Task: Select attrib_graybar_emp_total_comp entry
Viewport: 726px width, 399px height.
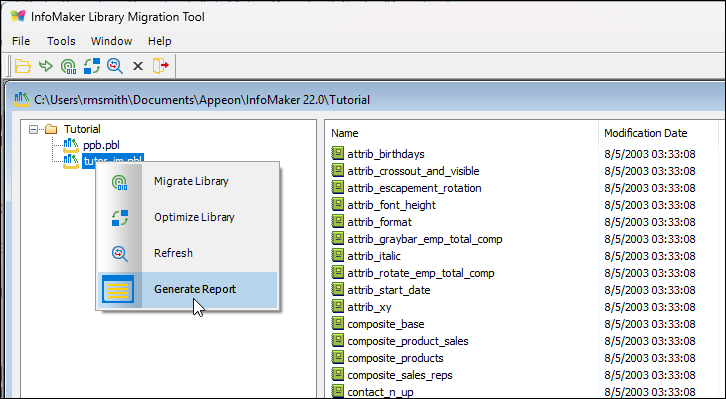Action: tap(425, 239)
